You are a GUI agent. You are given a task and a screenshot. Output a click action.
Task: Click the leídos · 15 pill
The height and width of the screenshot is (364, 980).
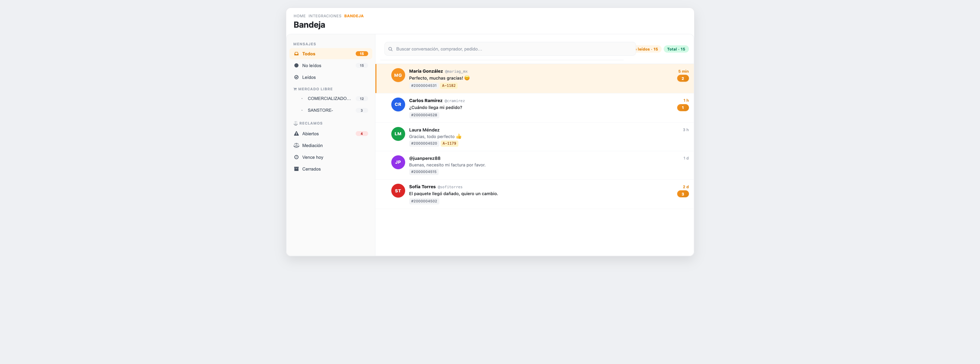648,49
